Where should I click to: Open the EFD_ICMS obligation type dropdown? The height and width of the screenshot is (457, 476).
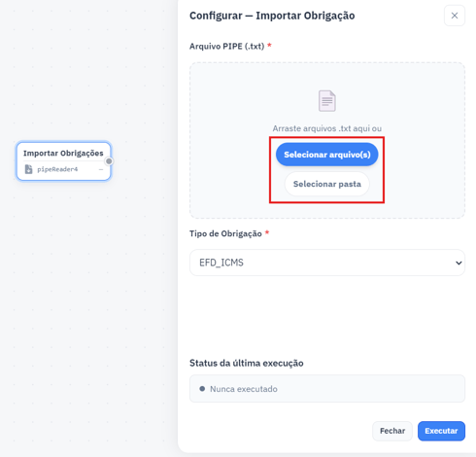(x=327, y=263)
